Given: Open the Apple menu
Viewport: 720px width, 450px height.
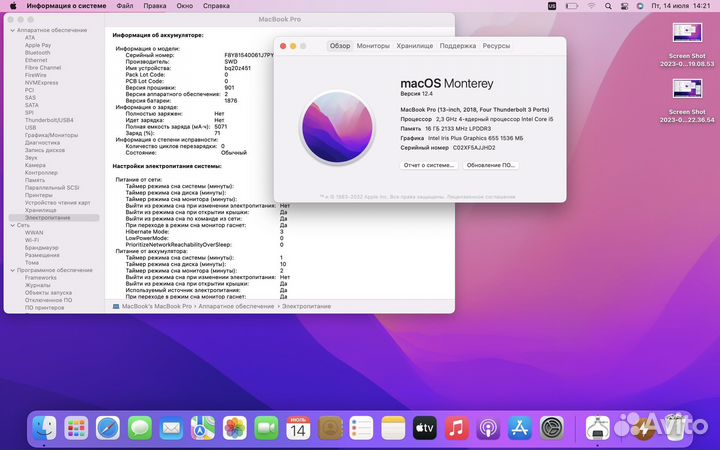Looking at the screenshot, I should [13, 6].
